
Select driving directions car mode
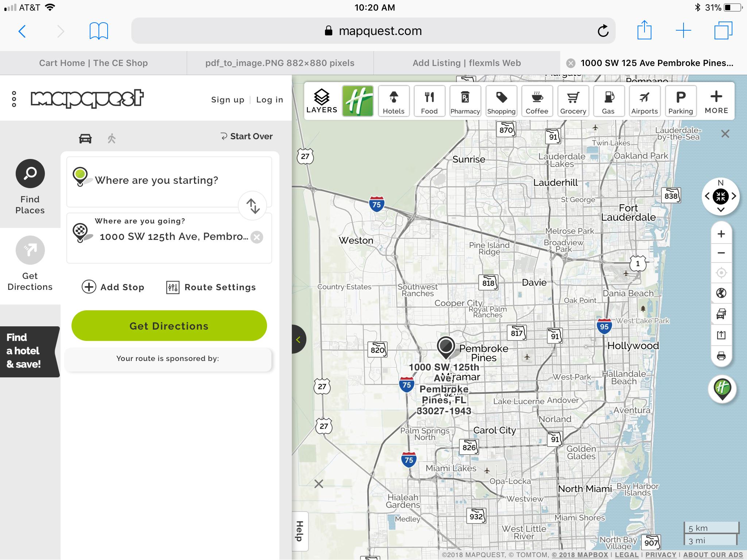point(85,139)
